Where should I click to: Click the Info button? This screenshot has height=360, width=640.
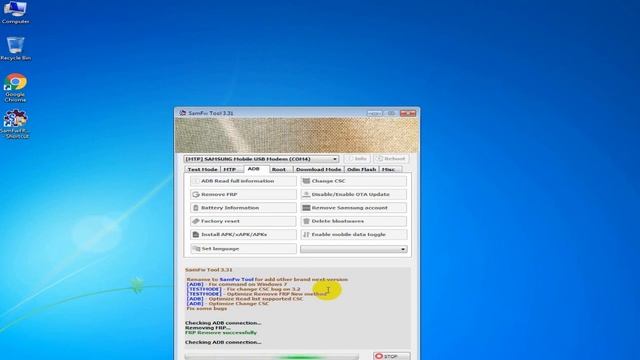pos(357,159)
